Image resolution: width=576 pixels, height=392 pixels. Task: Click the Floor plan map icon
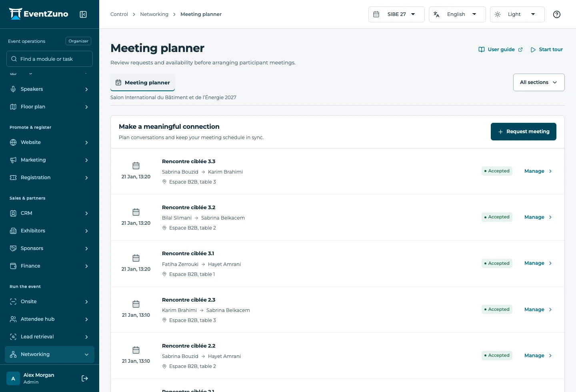[13, 107]
